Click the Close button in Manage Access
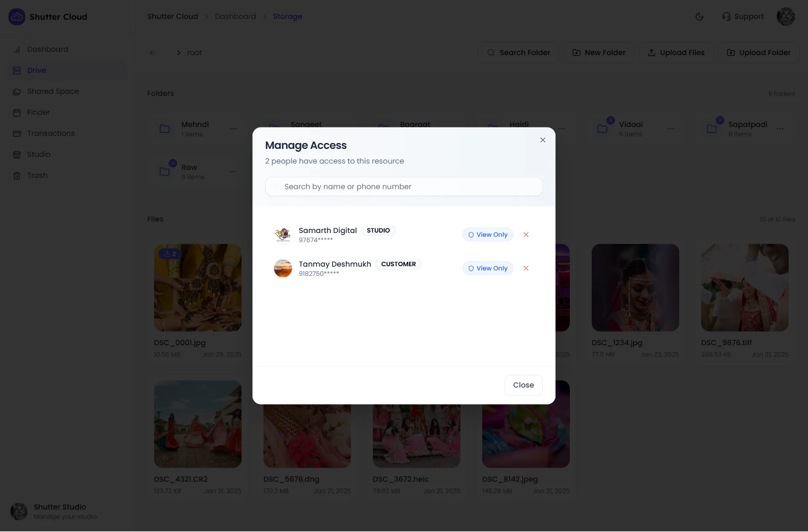 [x=524, y=385]
